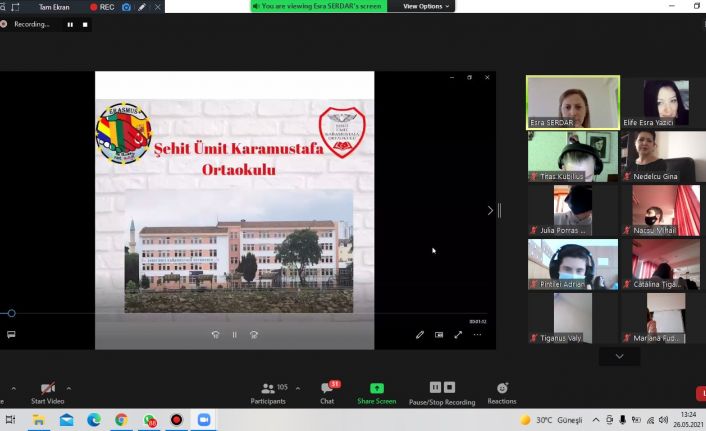Expand the arrow next to Start Video

tap(68, 388)
